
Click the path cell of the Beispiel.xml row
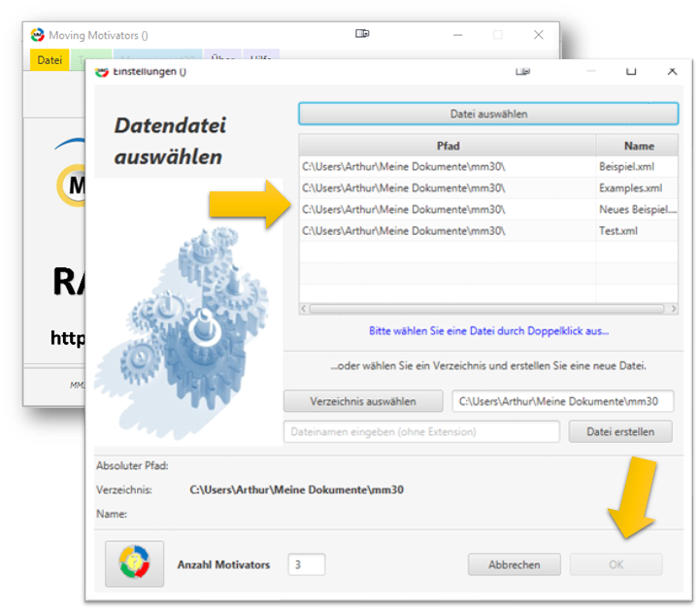point(448,167)
